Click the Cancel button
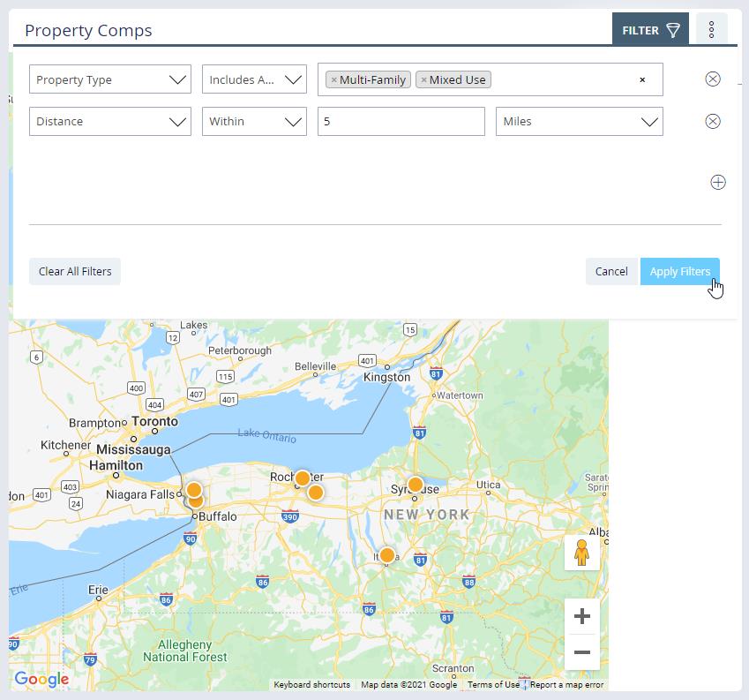Image resolution: width=749 pixels, height=700 pixels. [610, 272]
